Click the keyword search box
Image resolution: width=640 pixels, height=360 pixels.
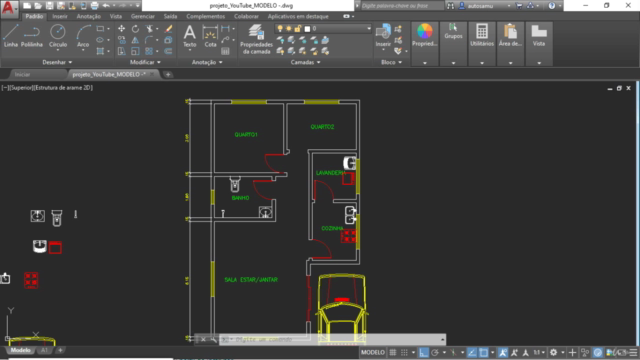402,6
